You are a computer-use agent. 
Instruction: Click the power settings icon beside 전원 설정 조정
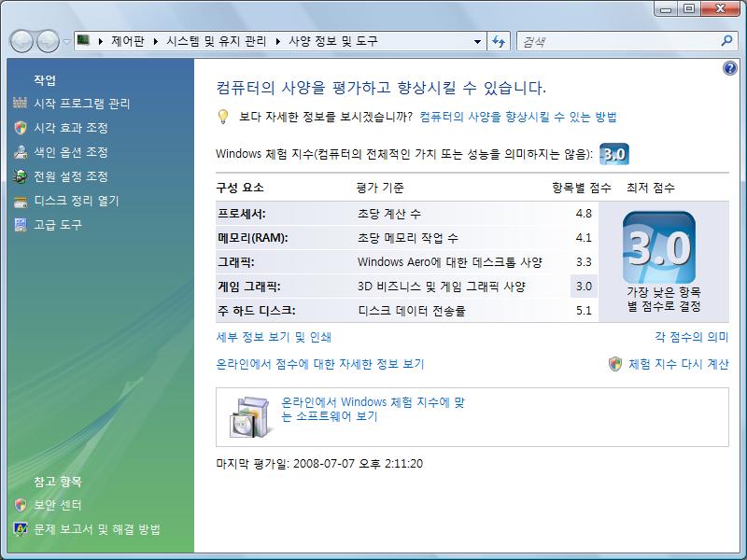20,176
